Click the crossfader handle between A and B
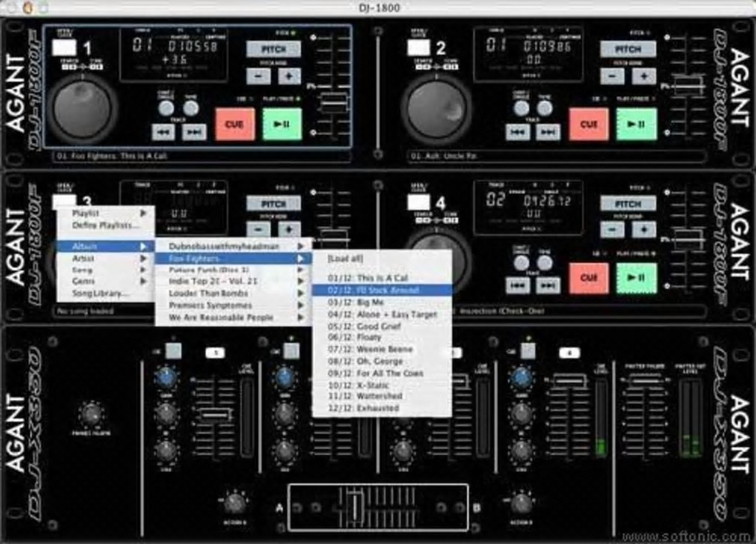Image resolution: width=756 pixels, height=544 pixels. click(x=356, y=506)
